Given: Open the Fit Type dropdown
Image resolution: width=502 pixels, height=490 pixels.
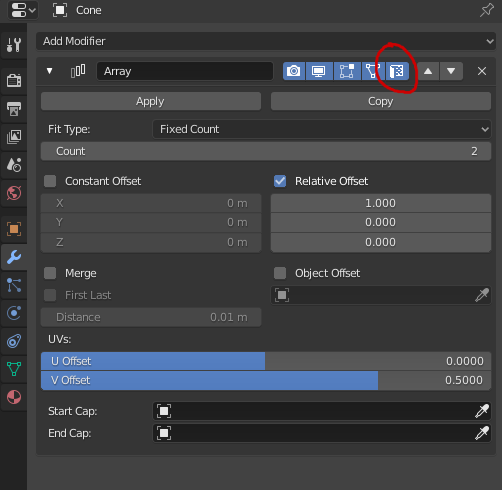Looking at the screenshot, I should pos(322,129).
